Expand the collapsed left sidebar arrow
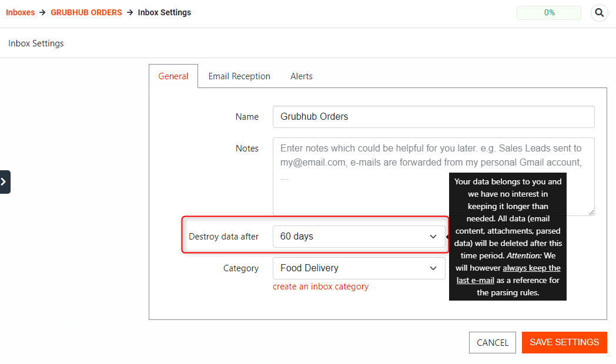Image resolution: width=616 pixels, height=364 pixels. (5, 182)
